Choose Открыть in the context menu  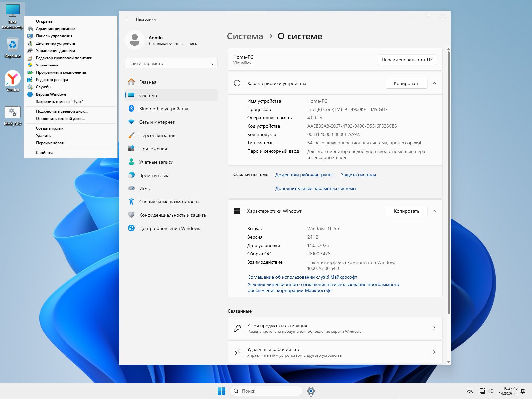(71, 21)
